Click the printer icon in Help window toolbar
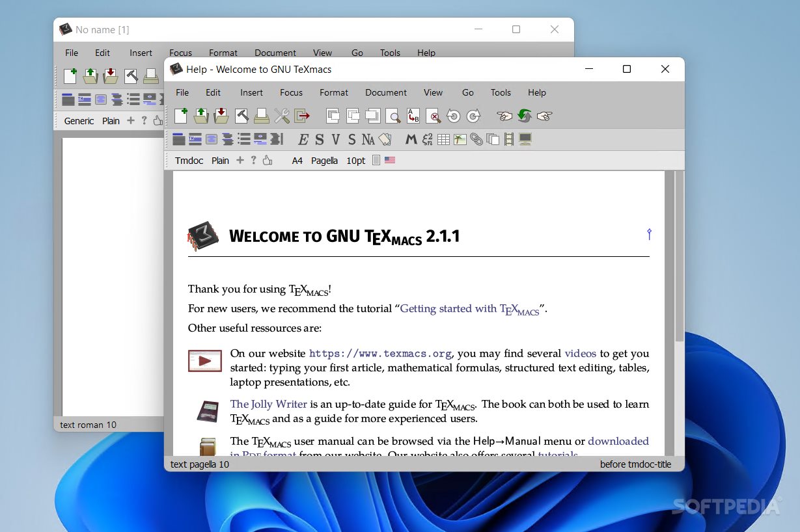800x532 pixels. tap(262, 116)
